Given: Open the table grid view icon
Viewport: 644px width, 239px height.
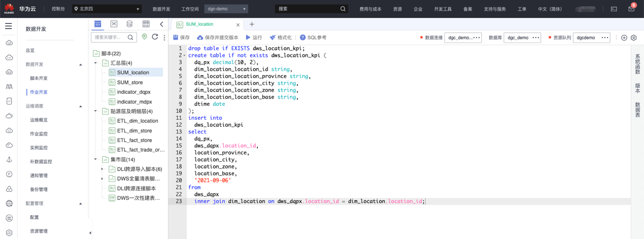Looking at the screenshot, I should coord(146,24).
